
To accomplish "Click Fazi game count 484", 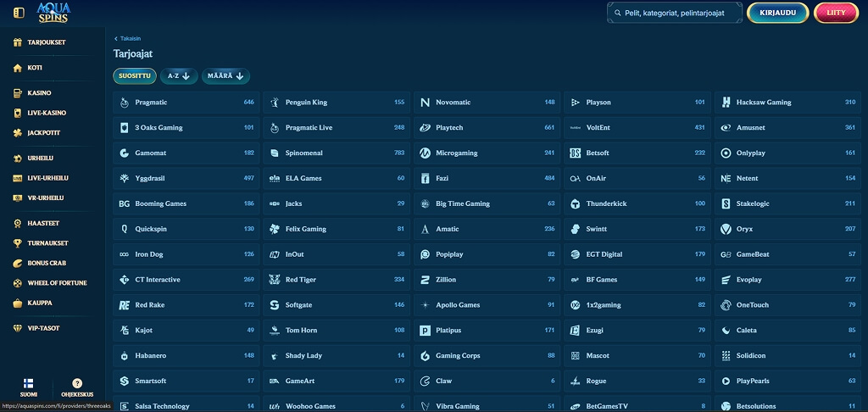I will pyautogui.click(x=549, y=178).
